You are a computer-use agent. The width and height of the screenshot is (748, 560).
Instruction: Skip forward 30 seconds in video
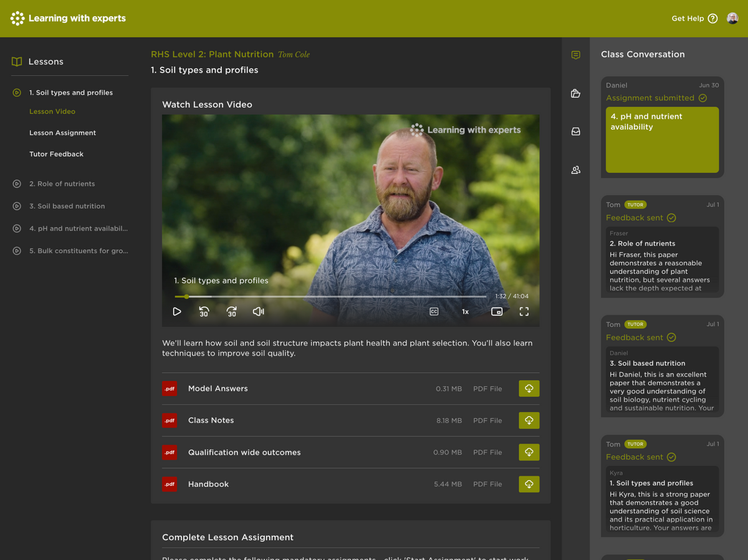point(231,311)
